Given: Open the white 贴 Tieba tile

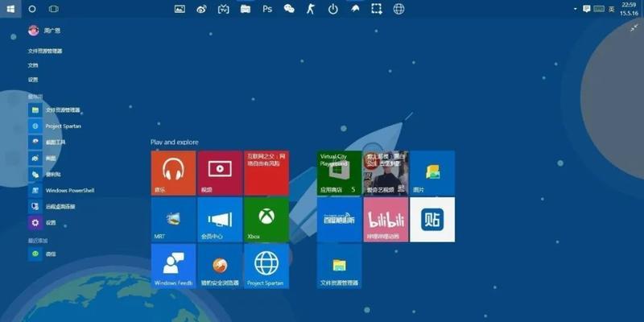Looking at the screenshot, I should pos(432,220).
